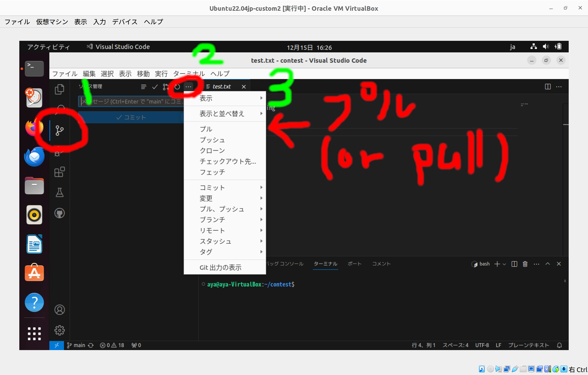Viewport: 588px width, 375px height.
Task: Click the refresh icon in Source Control header
Action: [177, 87]
